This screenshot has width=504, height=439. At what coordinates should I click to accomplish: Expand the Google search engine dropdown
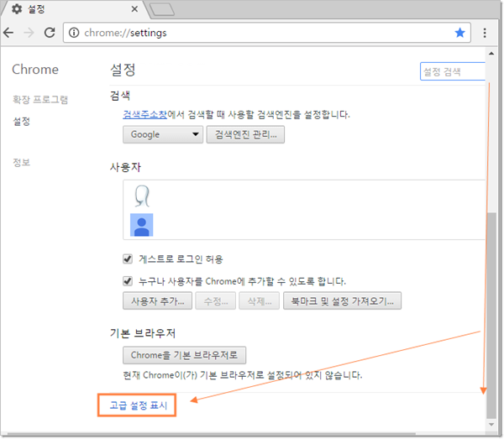point(163,134)
